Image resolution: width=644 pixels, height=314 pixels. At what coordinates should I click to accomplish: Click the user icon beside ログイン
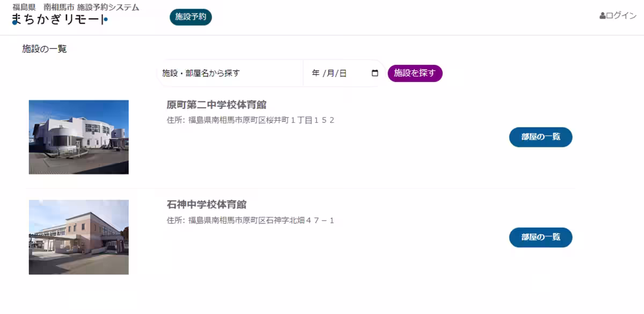click(x=602, y=16)
